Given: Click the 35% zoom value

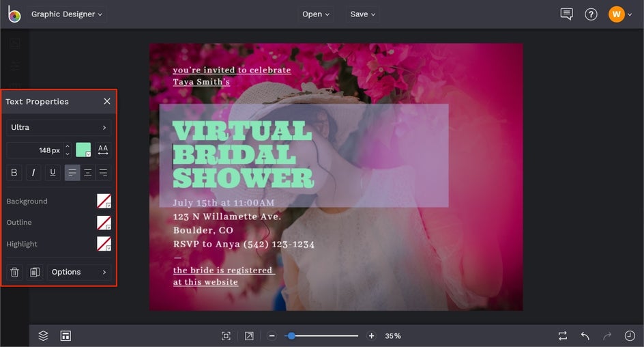Looking at the screenshot, I should point(393,336).
